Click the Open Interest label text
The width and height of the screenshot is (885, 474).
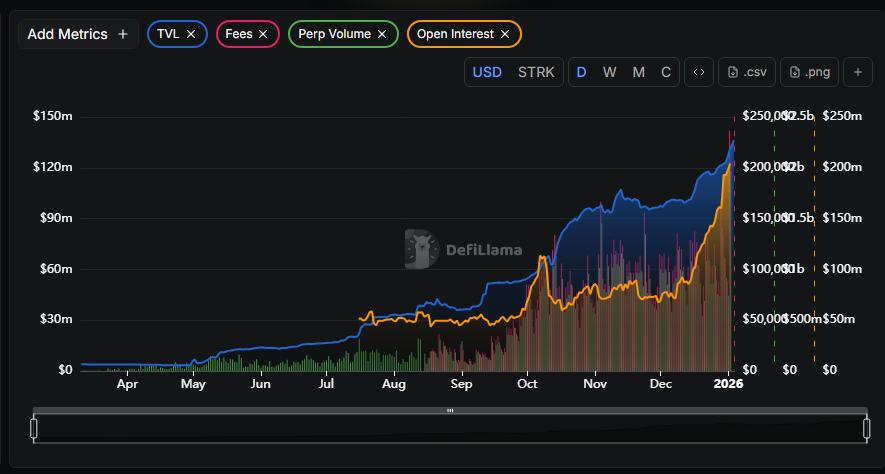click(455, 34)
